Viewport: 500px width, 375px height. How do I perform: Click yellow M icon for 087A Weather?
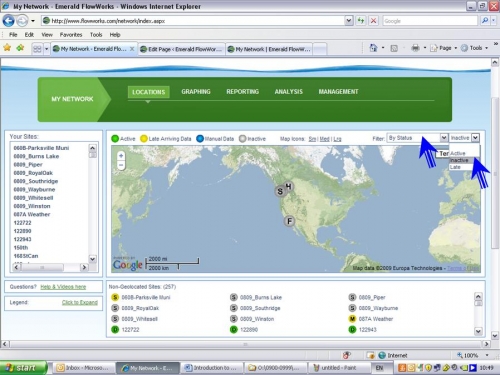[x=352, y=319]
